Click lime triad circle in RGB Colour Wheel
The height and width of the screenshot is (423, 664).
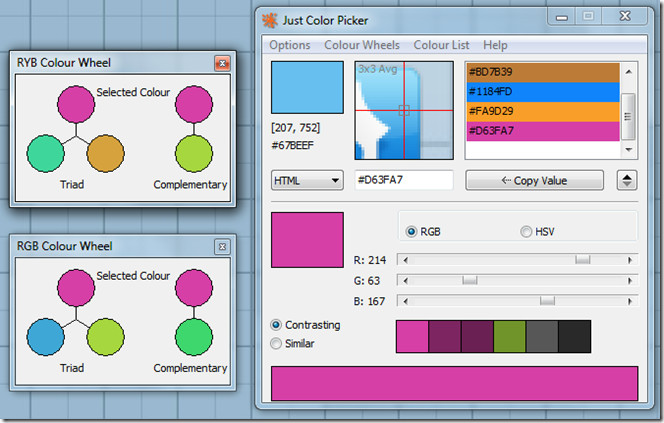pyautogui.click(x=105, y=337)
